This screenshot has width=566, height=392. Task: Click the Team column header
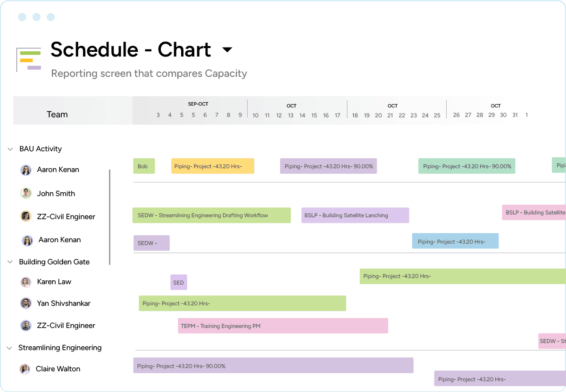tap(57, 114)
